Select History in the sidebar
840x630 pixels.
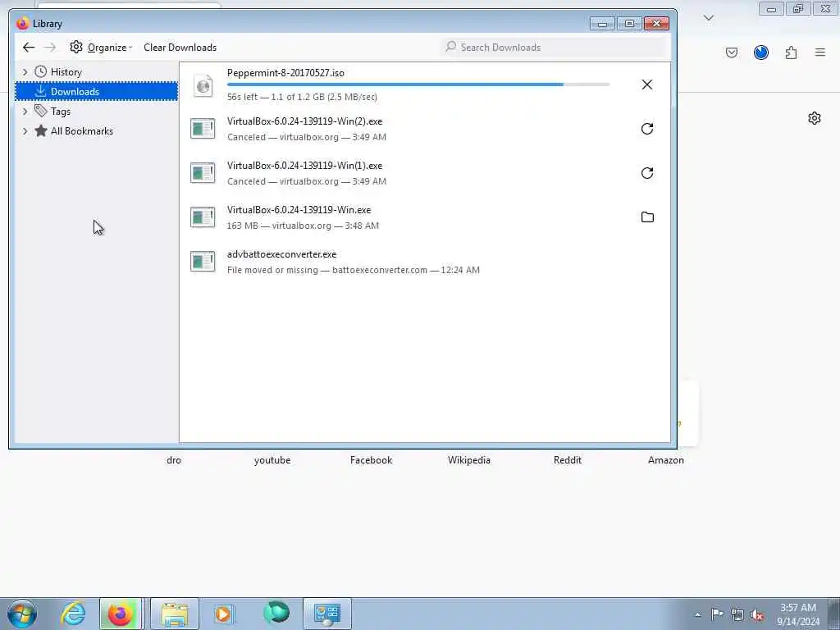coord(66,72)
